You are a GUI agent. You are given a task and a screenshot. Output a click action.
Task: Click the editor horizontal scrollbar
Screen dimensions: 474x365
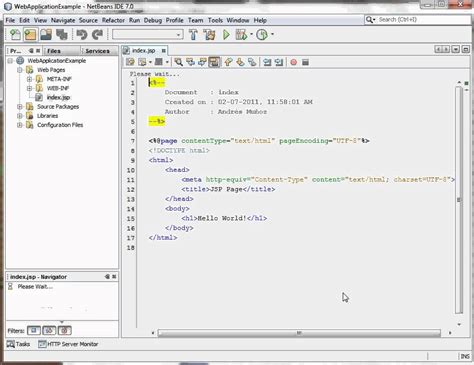(299, 333)
